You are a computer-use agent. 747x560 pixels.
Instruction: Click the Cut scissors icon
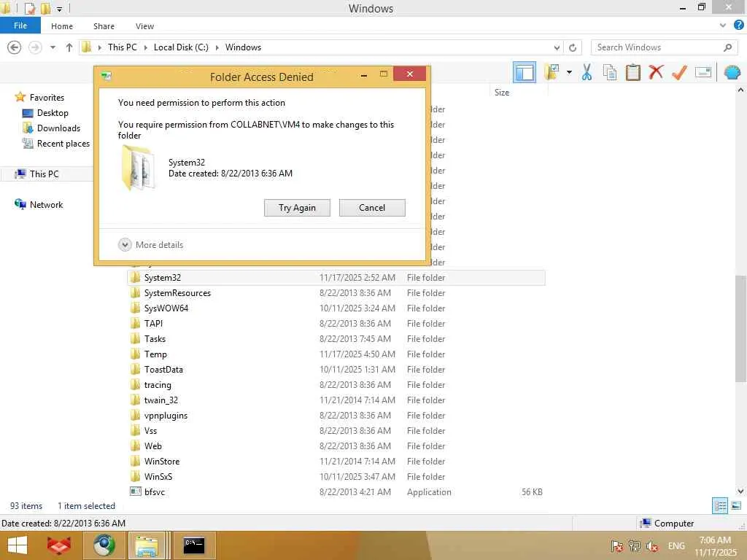pyautogui.click(x=587, y=73)
